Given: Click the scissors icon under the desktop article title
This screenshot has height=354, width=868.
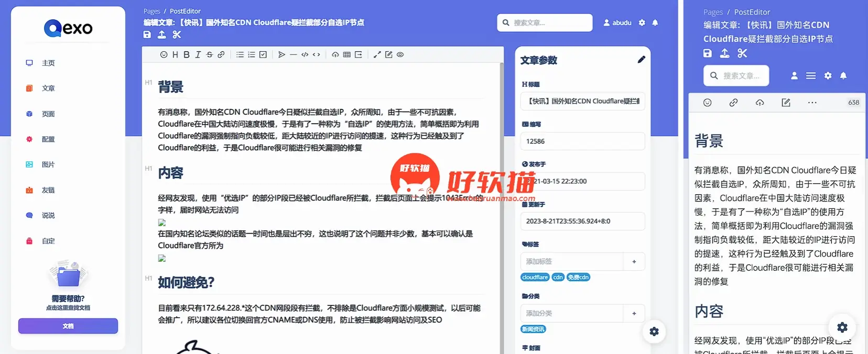Looking at the screenshot, I should 177,35.
